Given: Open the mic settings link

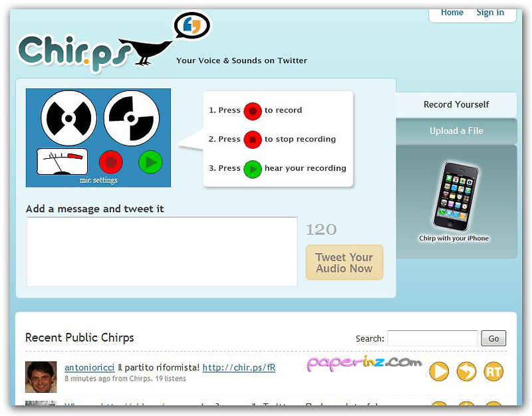Looking at the screenshot, I should tap(98, 180).
